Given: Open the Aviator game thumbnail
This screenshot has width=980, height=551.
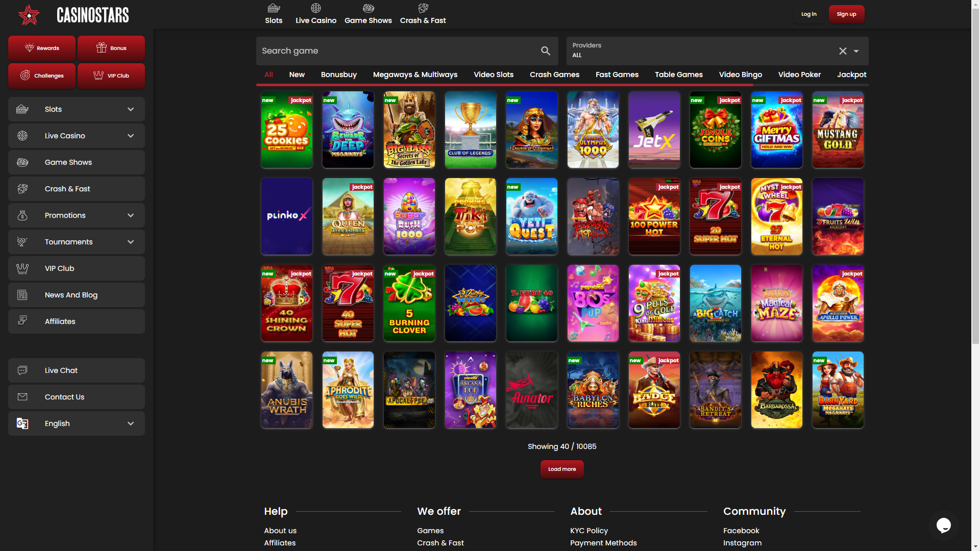Looking at the screenshot, I should click(531, 390).
